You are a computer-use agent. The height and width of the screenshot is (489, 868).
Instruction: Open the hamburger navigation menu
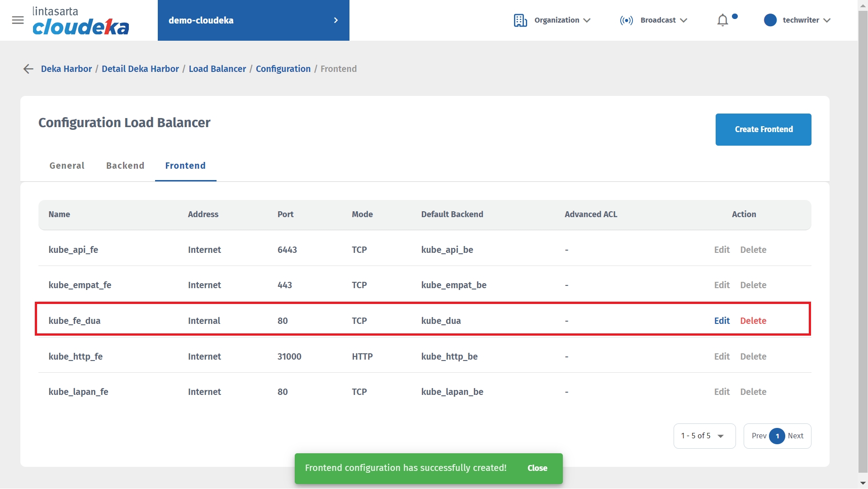pyautogui.click(x=18, y=20)
